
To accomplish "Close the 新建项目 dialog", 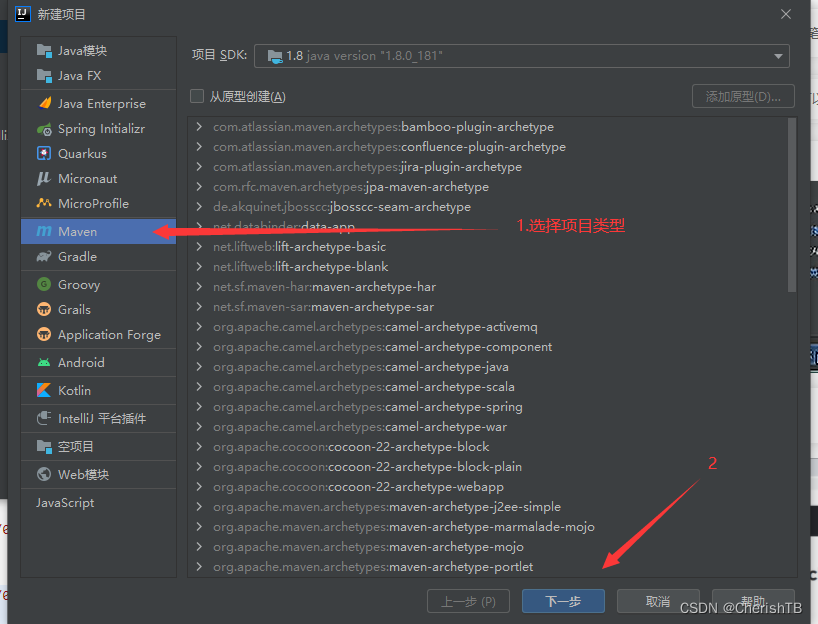I will [786, 14].
